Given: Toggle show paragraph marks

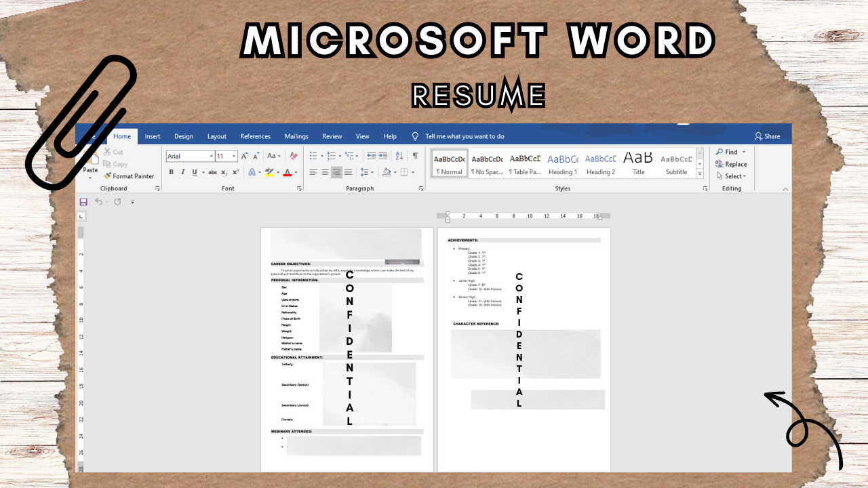Looking at the screenshot, I should pos(415,156).
